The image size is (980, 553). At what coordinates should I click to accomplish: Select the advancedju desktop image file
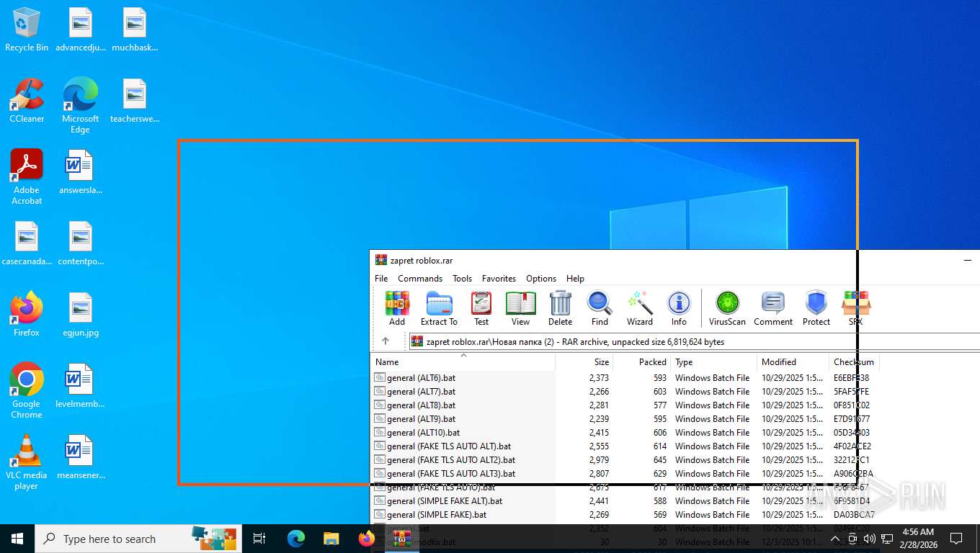pyautogui.click(x=80, y=30)
